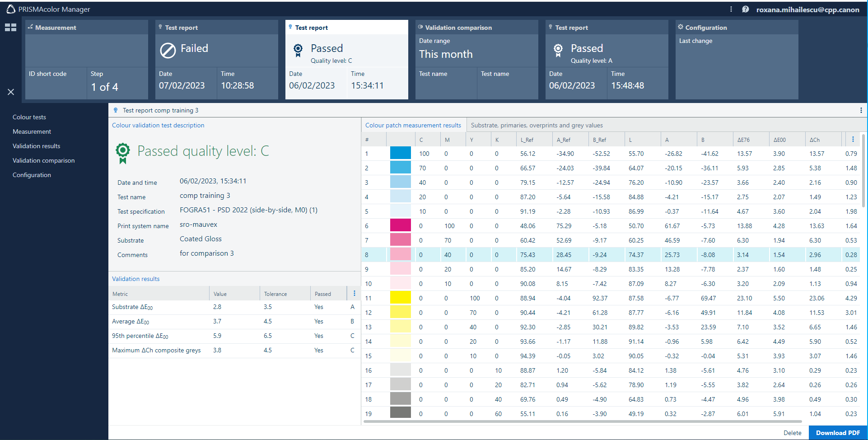This screenshot has width=868, height=440.
Task: Close the side panel with X icon
Action: click(11, 92)
